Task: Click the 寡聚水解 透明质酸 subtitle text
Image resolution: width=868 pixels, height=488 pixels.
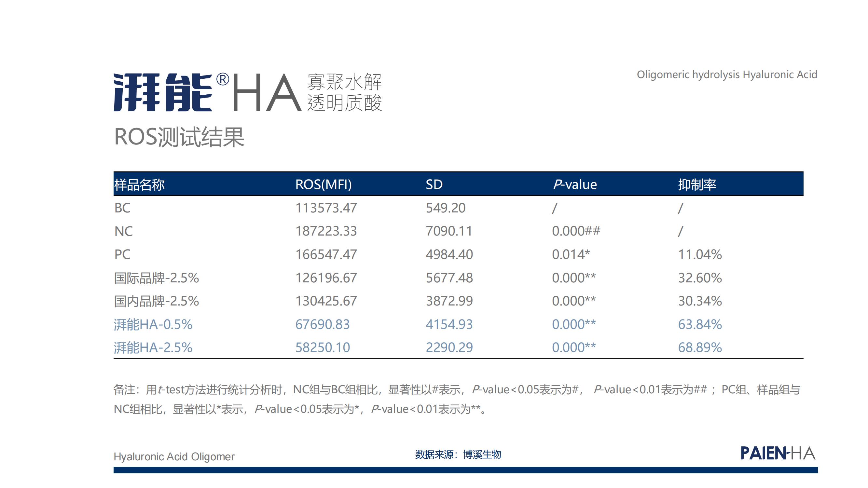Action: pyautogui.click(x=344, y=92)
